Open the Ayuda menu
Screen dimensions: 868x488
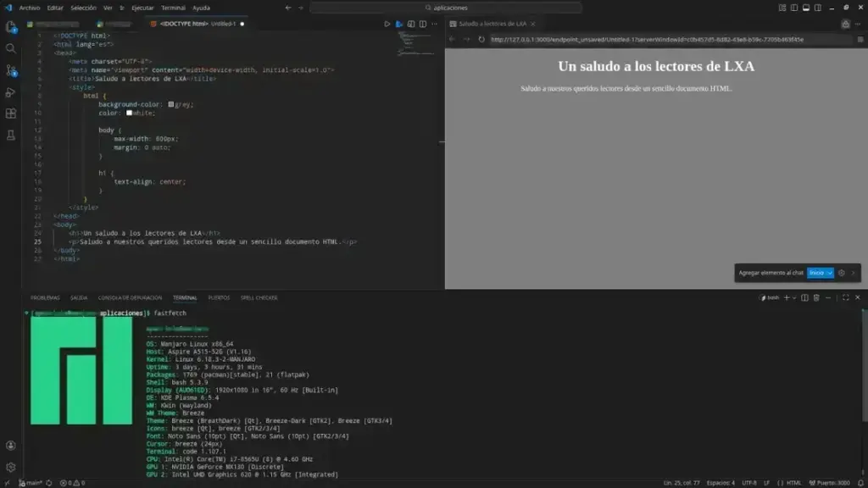click(201, 8)
